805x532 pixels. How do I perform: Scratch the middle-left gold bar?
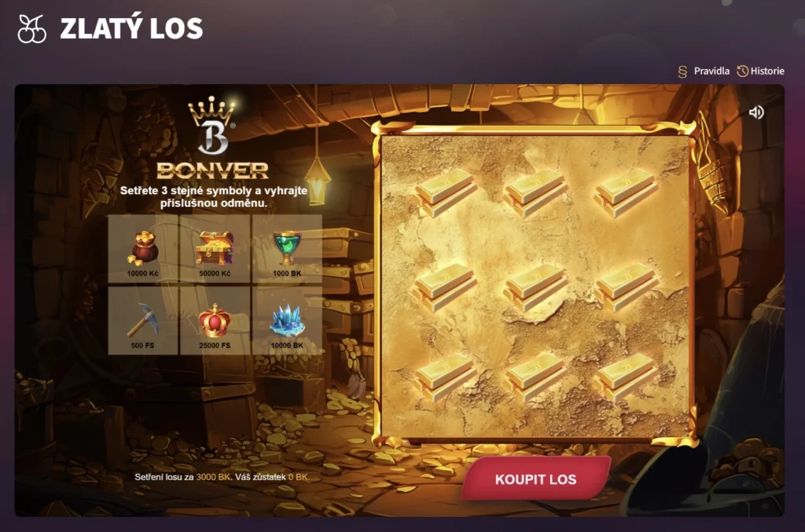444,288
